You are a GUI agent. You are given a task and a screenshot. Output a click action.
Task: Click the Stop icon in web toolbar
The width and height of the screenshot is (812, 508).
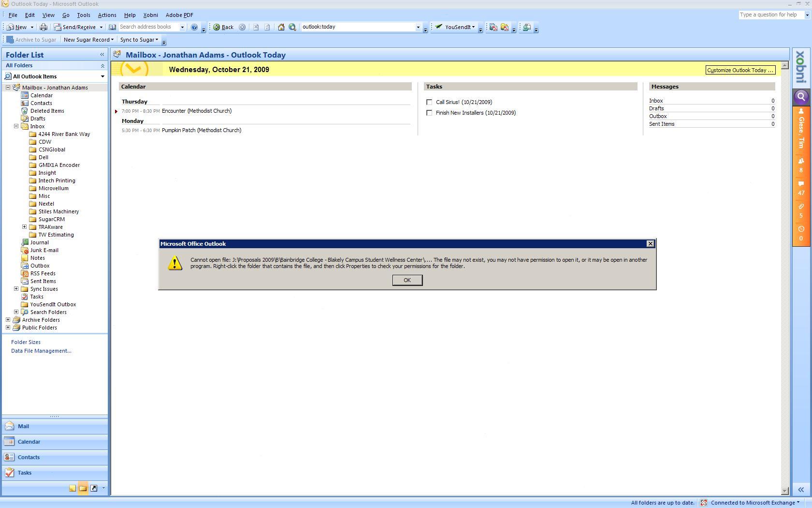click(256, 27)
